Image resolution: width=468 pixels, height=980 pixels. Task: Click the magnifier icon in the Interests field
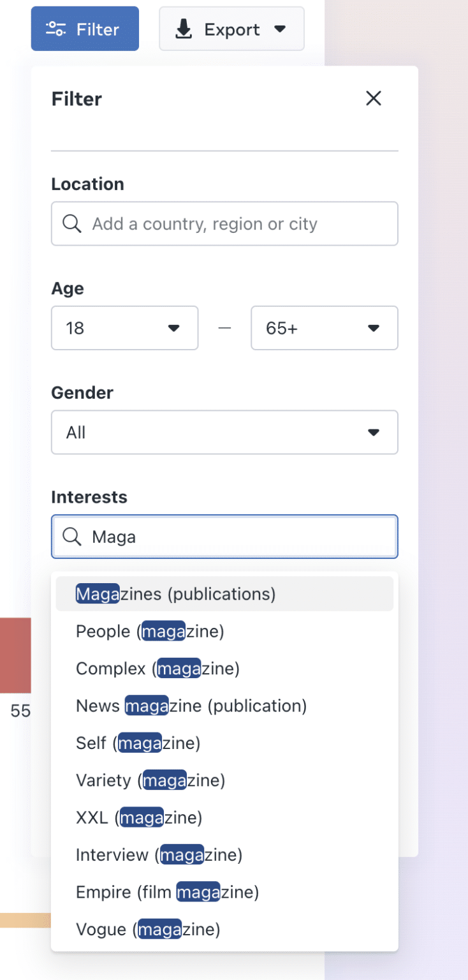point(71,537)
